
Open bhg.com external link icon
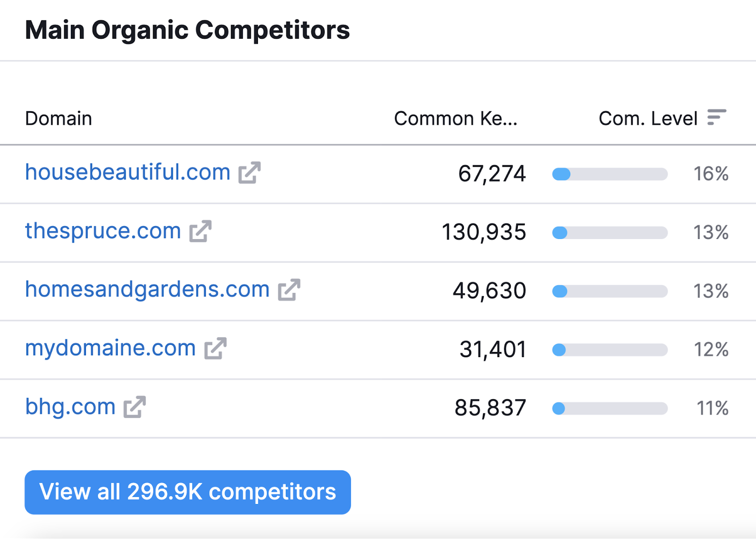click(135, 407)
